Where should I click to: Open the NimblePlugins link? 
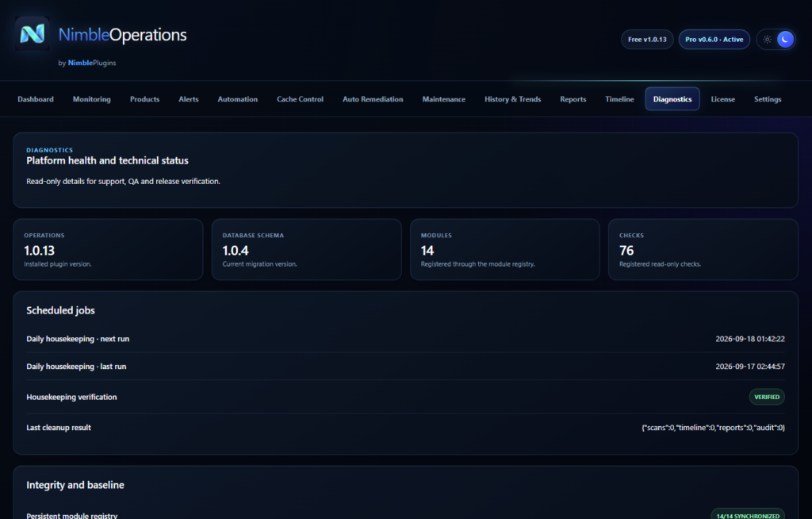92,63
